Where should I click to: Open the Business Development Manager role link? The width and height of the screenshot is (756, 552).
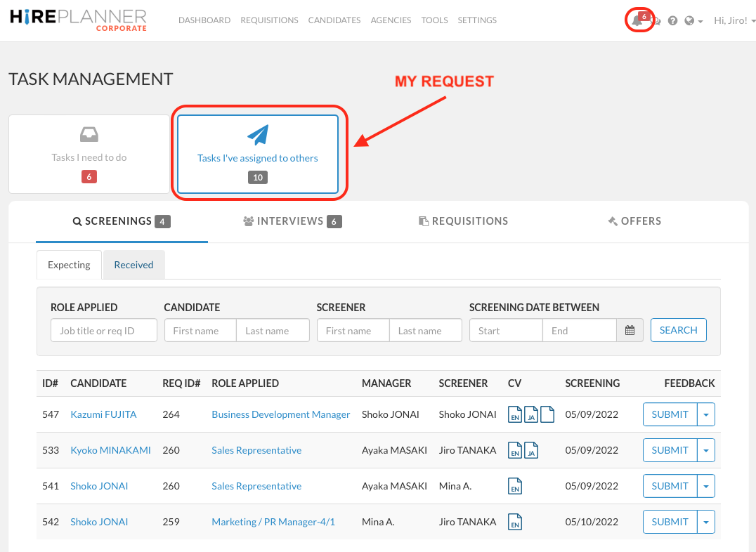pos(280,414)
